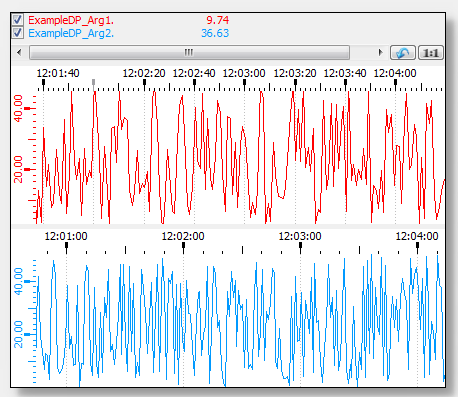Click the 40.00 label on the red value scale
Screen dimensions: 458x397
[x=18, y=108]
